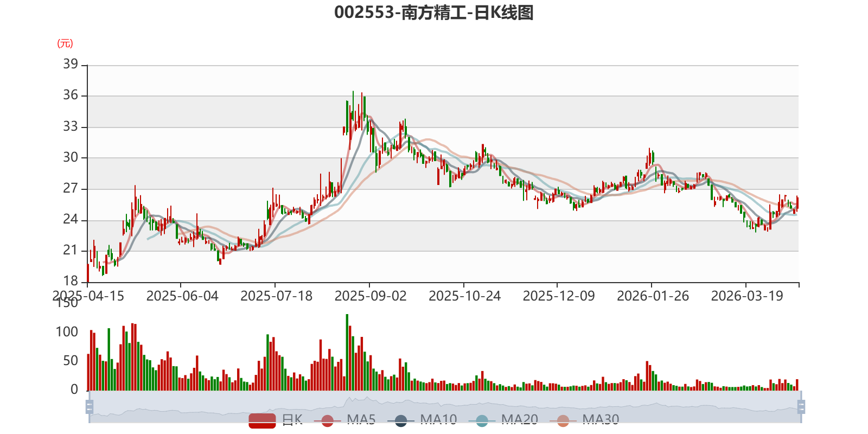The image size is (868, 434).
Task: Toggle the MA10 line legend
Action: [422, 420]
